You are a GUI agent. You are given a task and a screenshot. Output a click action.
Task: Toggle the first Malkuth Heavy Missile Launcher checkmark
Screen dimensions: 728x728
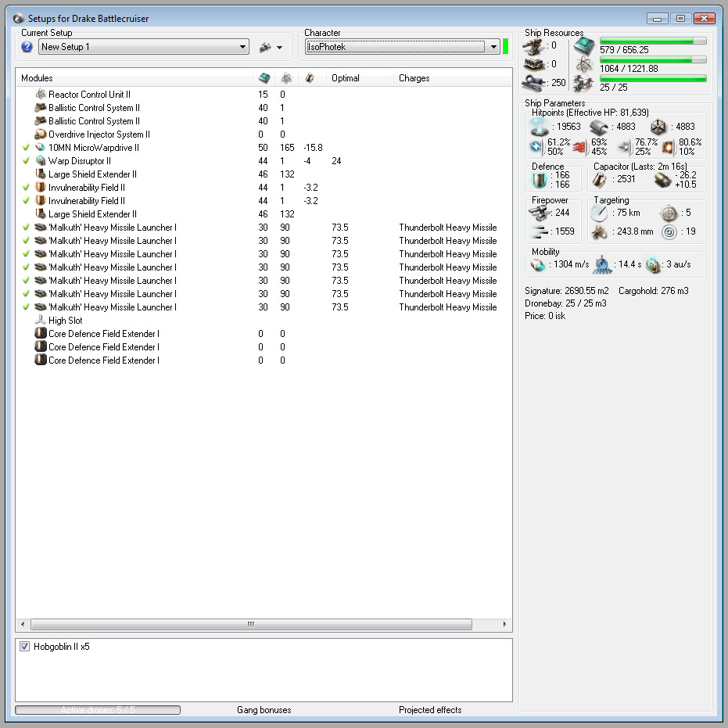tap(26, 228)
